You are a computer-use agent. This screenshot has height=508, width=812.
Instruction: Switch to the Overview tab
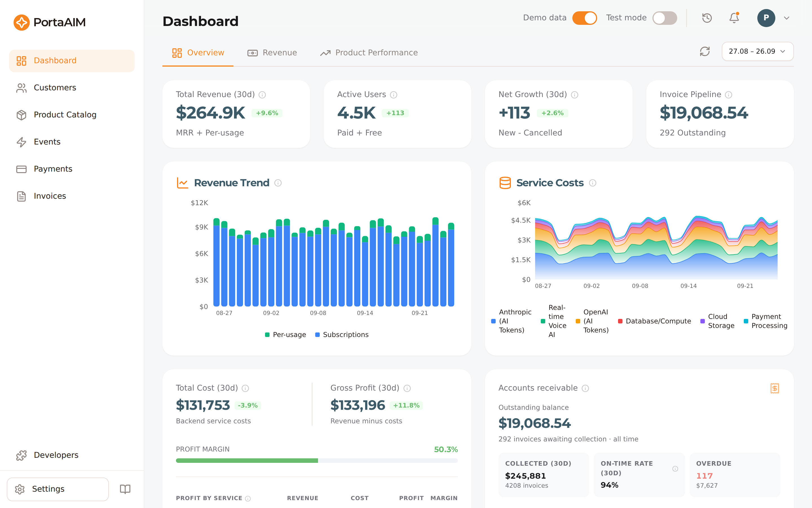tap(198, 53)
